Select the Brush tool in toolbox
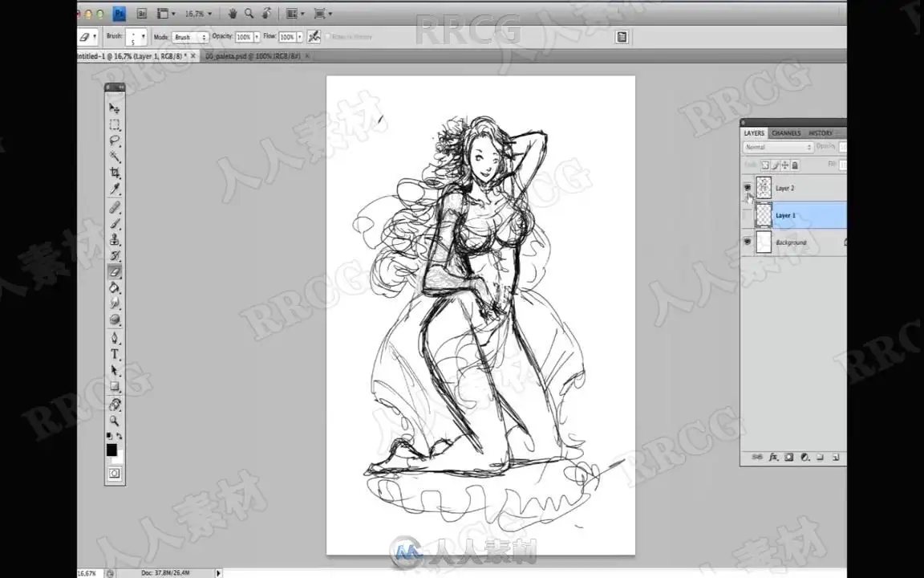 point(115,223)
